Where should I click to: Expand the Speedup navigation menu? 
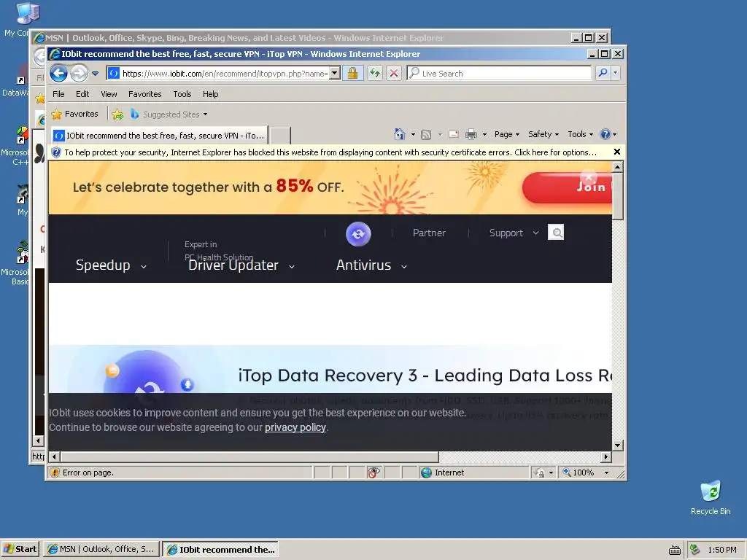[111, 265]
